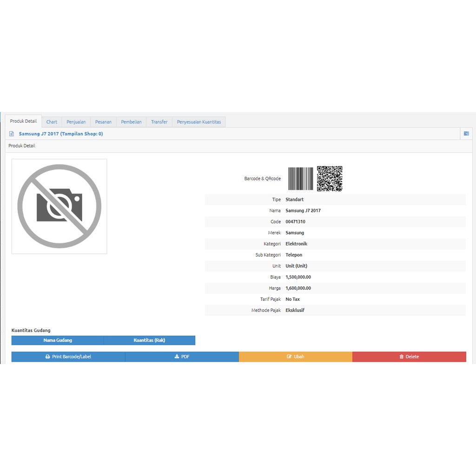Switch to the Chart tab

click(52, 122)
